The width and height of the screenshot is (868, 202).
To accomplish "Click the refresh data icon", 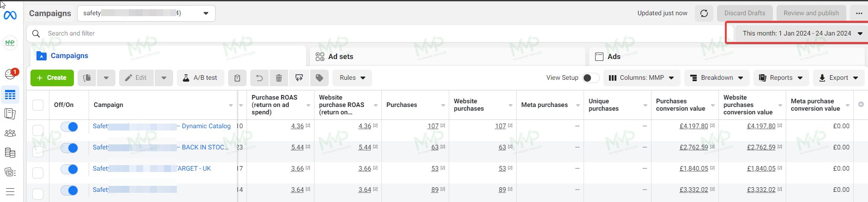I will point(704,13).
